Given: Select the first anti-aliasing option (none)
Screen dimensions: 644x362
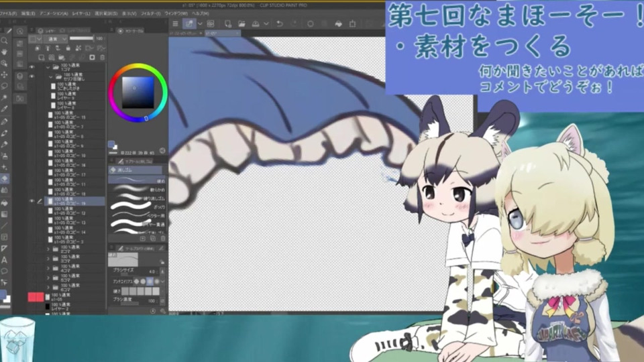Looking at the screenshot, I should (136, 281).
